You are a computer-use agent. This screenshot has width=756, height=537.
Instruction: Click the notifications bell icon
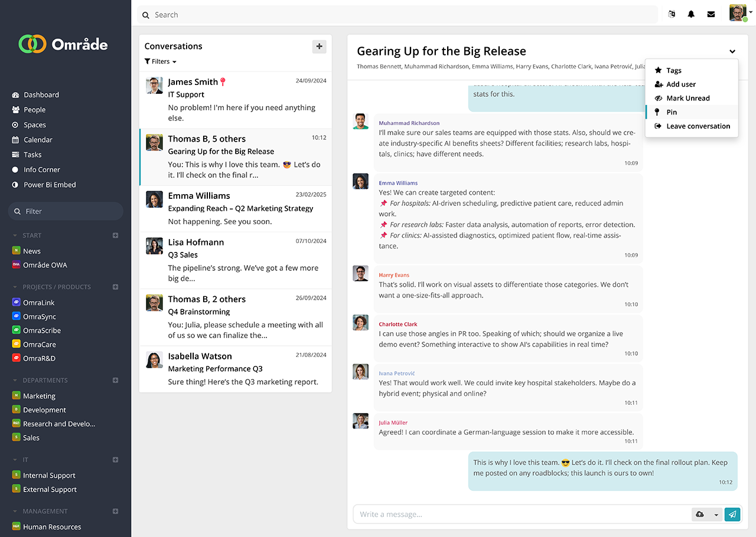click(x=691, y=15)
